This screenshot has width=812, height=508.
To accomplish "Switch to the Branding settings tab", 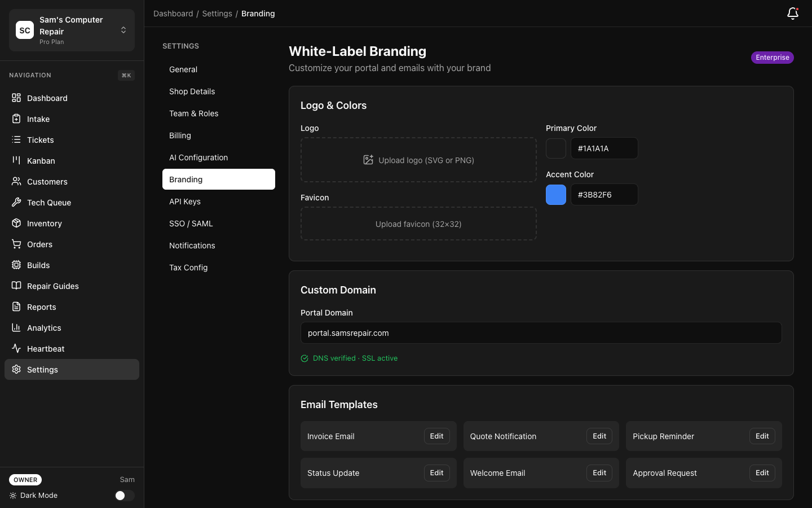I will [x=186, y=179].
